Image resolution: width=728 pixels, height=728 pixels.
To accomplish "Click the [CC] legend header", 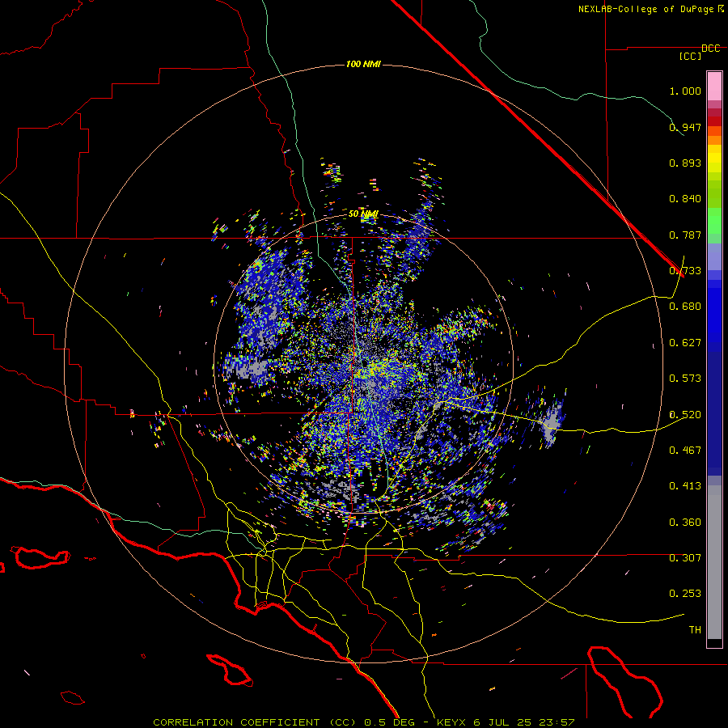I will tap(691, 56).
